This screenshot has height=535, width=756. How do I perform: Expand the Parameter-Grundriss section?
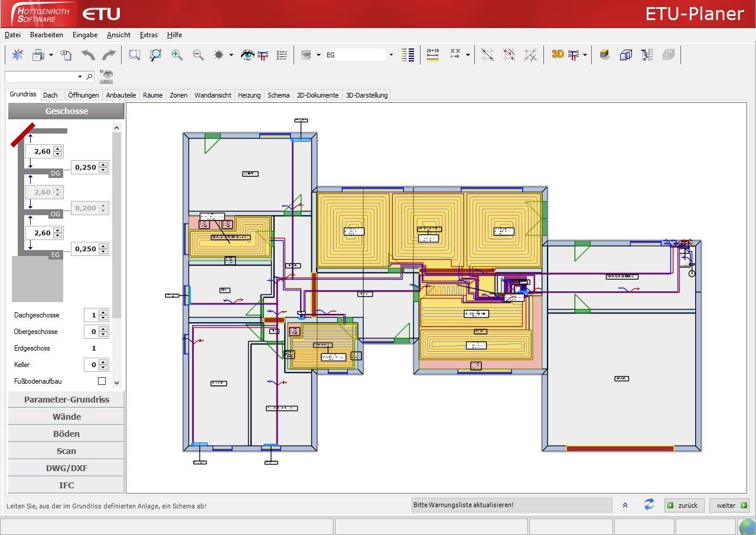[x=66, y=400]
